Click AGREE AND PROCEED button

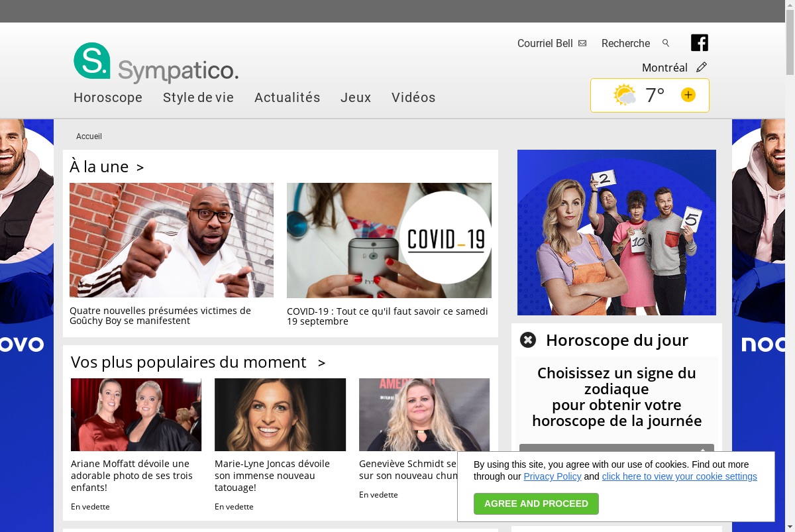[x=536, y=504]
